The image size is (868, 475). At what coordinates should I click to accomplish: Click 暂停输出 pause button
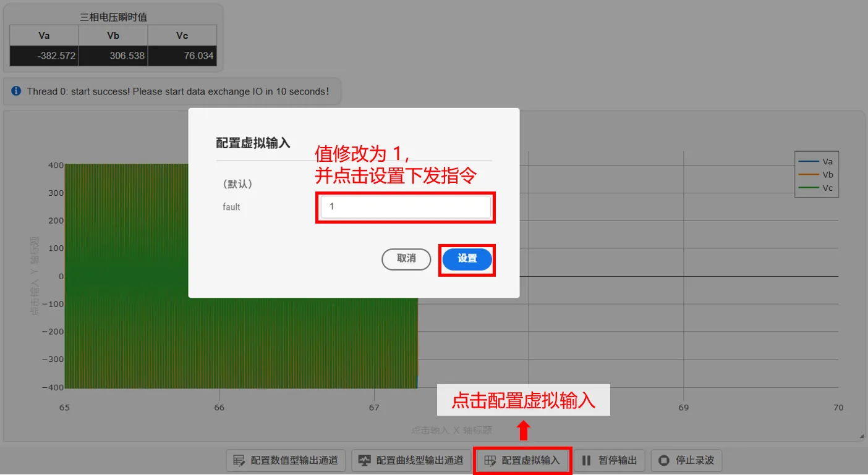pyautogui.click(x=610, y=460)
